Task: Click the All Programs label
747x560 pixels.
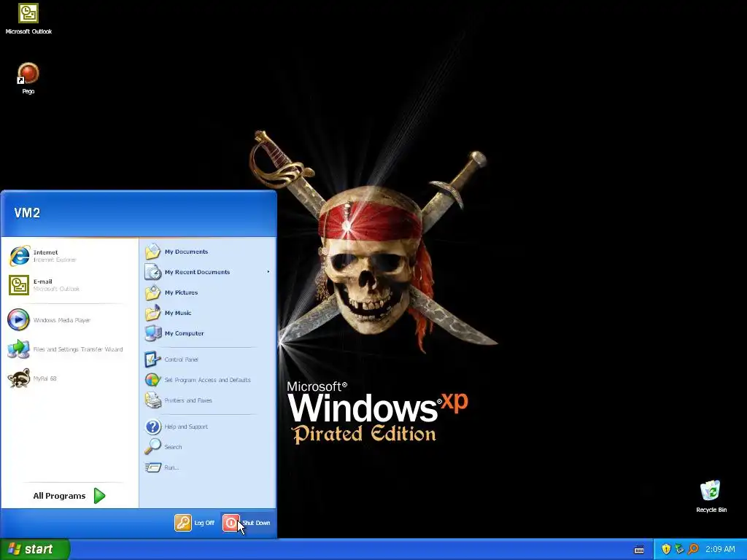Action: pos(59,496)
